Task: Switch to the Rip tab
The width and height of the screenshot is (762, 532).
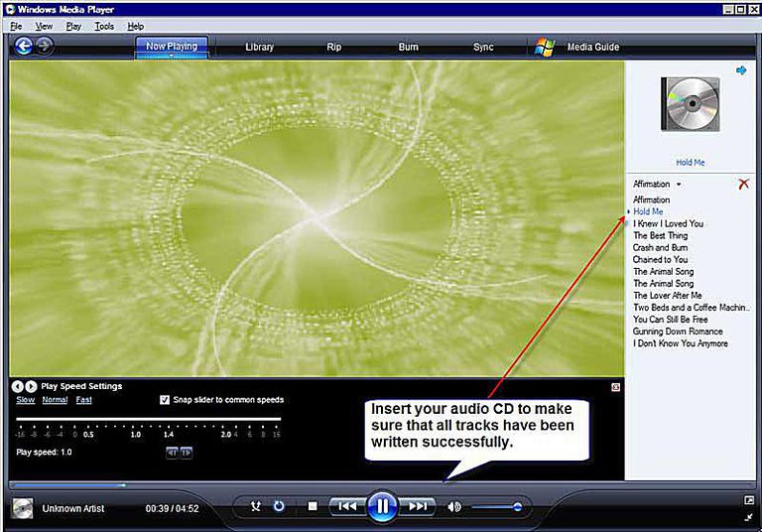Action: (333, 47)
